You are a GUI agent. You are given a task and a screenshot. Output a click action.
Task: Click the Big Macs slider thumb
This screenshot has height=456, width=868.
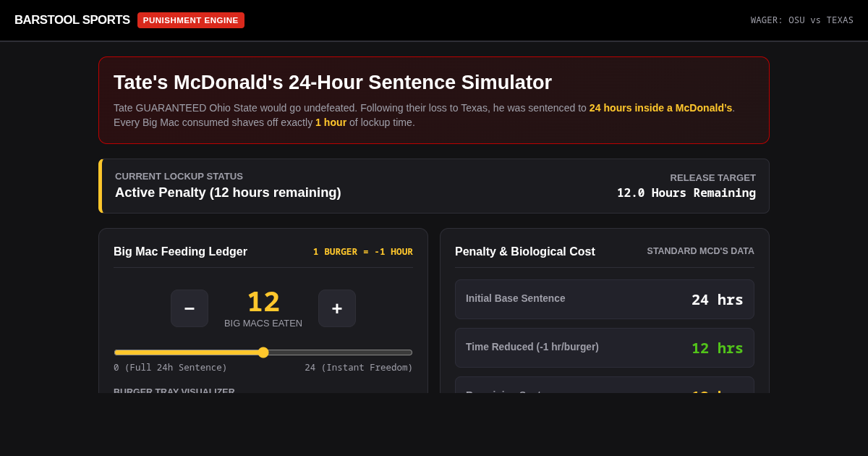pyautogui.click(x=263, y=352)
